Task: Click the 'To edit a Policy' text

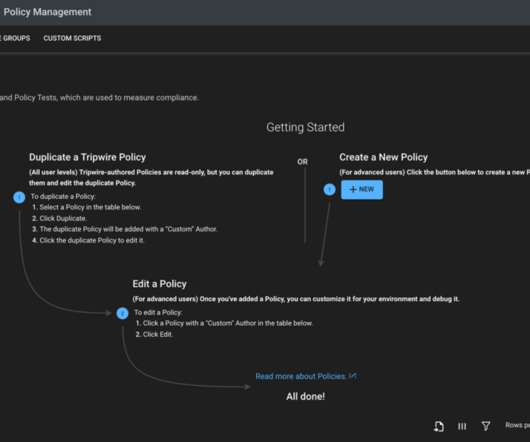Action: [x=158, y=312]
